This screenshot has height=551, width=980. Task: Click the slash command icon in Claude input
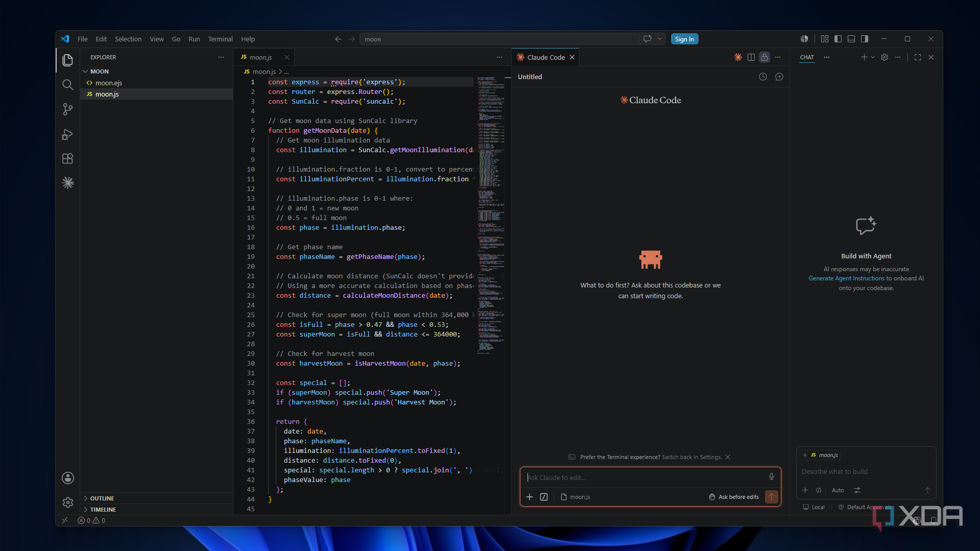point(544,497)
